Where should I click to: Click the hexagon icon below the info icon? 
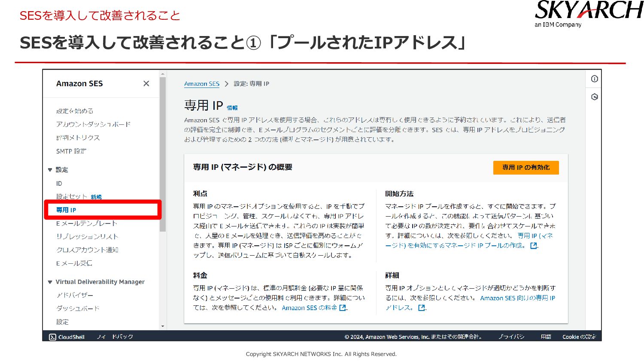pyautogui.click(x=594, y=97)
